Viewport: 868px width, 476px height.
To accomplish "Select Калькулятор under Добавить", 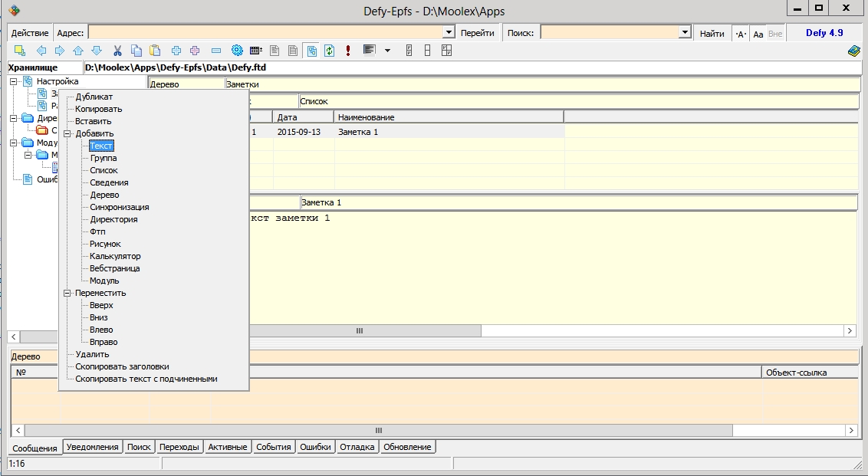I will pos(115,256).
